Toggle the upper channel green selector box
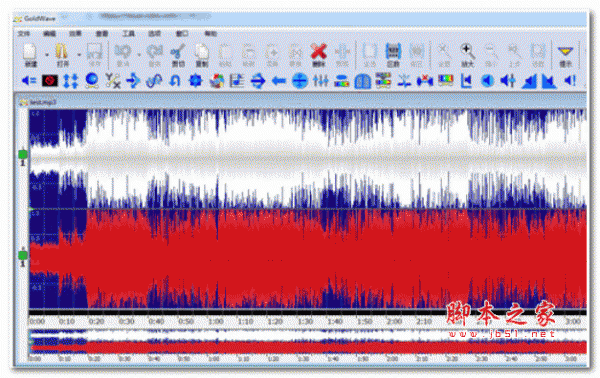 coord(23,154)
